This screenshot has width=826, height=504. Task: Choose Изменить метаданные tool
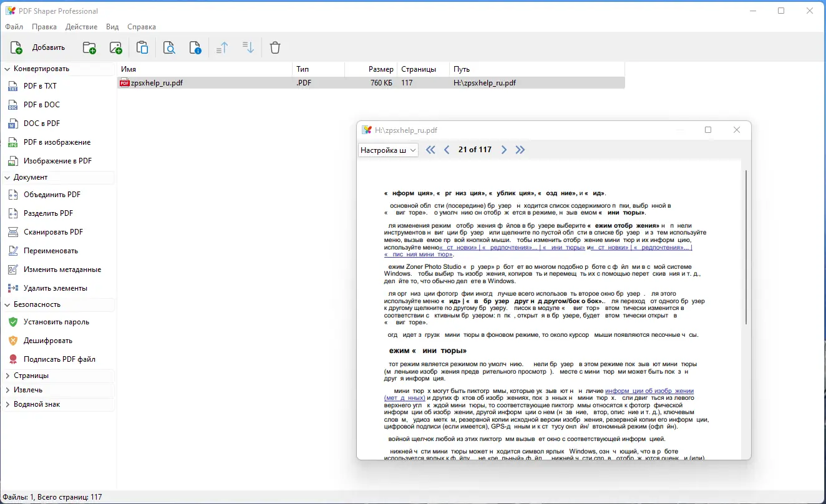[x=62, y=269]
